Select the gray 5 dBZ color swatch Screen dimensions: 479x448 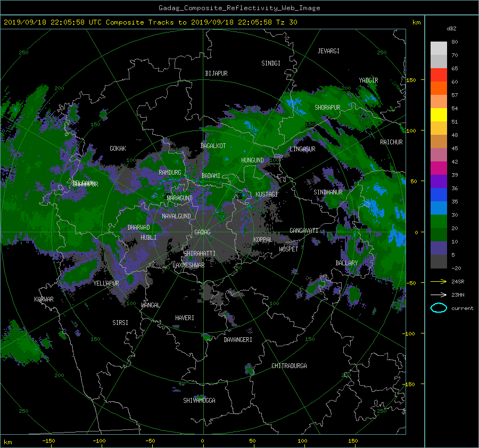439,262
